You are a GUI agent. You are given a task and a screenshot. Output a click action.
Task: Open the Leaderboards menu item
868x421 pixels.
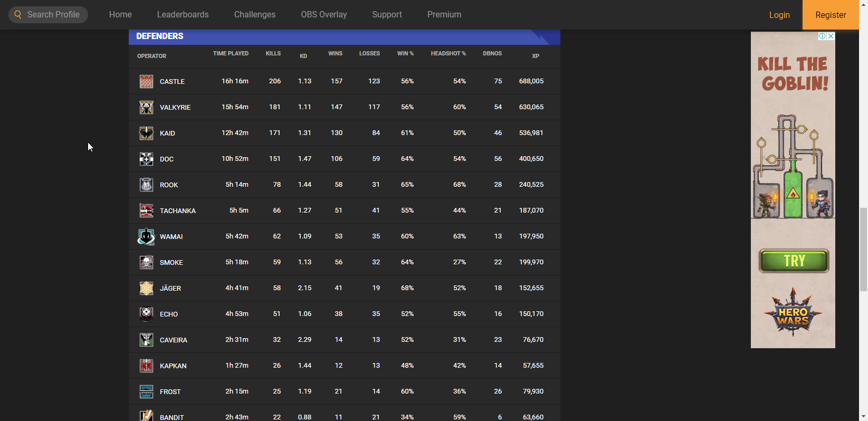(183, 15)
